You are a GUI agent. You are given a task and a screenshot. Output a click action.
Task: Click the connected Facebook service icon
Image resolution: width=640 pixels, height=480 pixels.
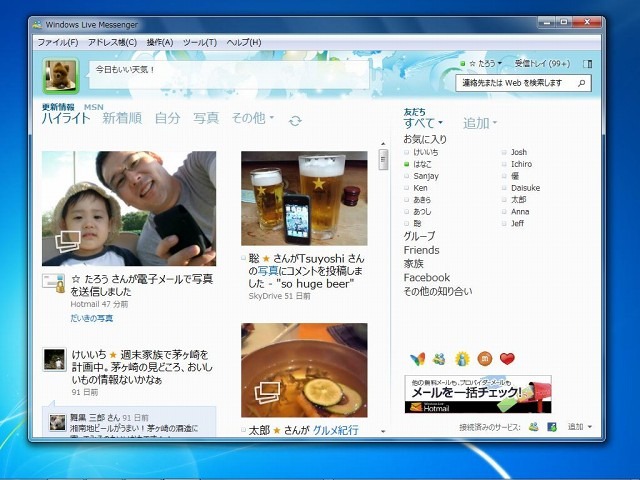[552, 427]
